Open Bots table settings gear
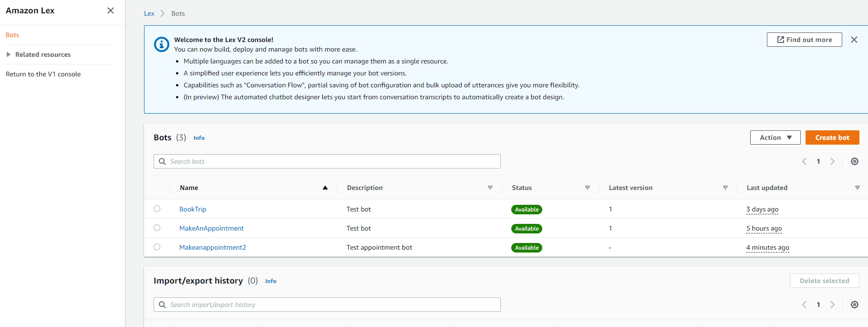 [854, 161]
